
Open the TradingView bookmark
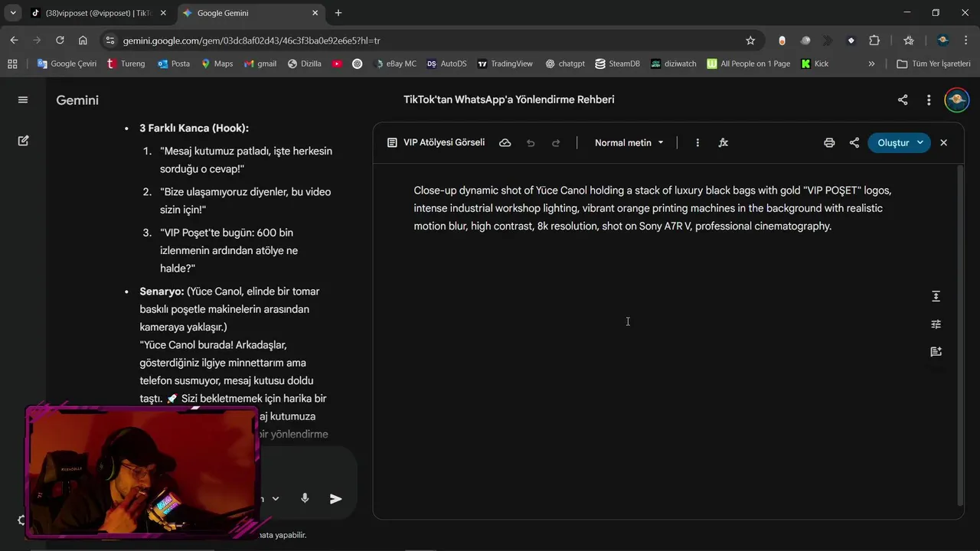point(505,64)
